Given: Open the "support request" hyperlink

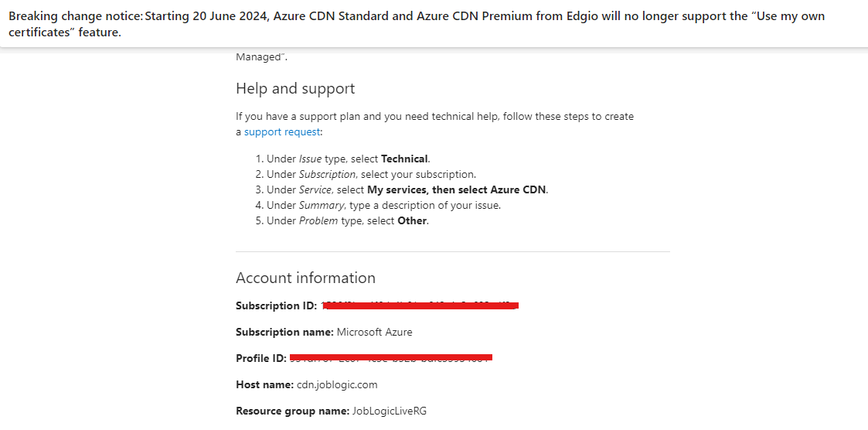Looking at the screenshot, I should tap(282, 132).
